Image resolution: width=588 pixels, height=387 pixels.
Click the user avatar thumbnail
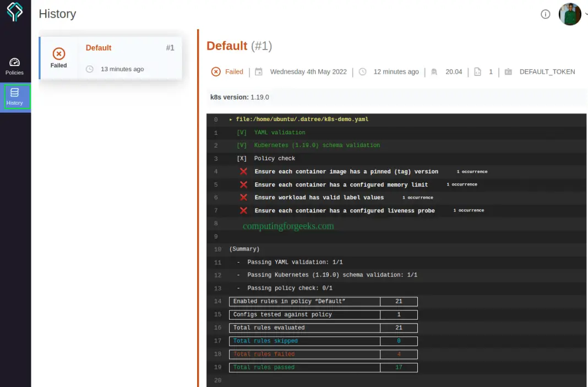pos(570,14)
